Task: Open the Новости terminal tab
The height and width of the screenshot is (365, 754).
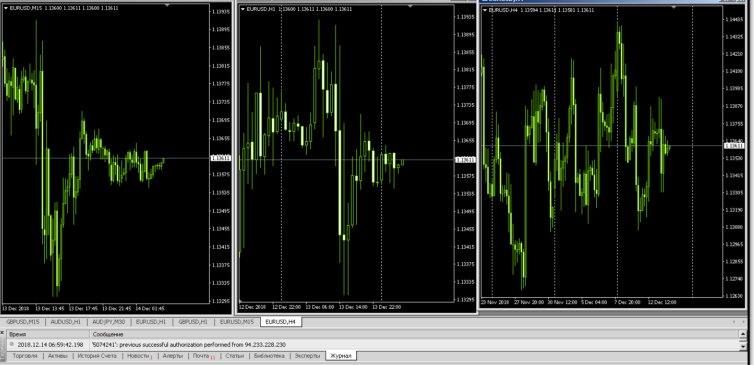Action: click(139, 356)
